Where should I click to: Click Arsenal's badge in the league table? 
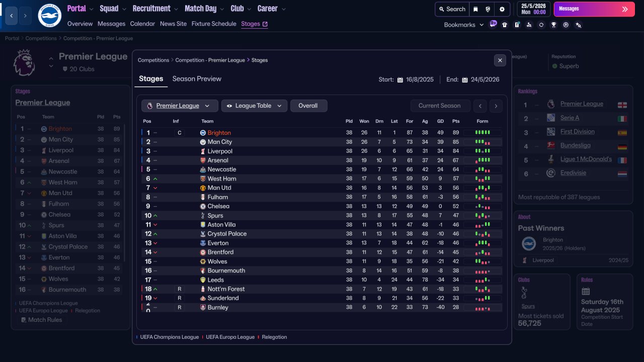coord(203,160)
